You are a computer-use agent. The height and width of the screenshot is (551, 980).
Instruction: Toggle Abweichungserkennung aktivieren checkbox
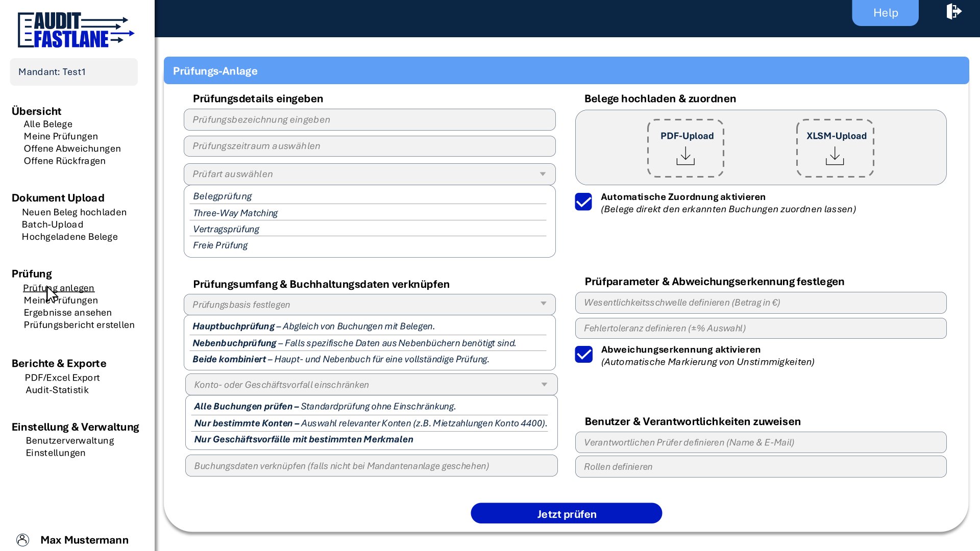583,354
